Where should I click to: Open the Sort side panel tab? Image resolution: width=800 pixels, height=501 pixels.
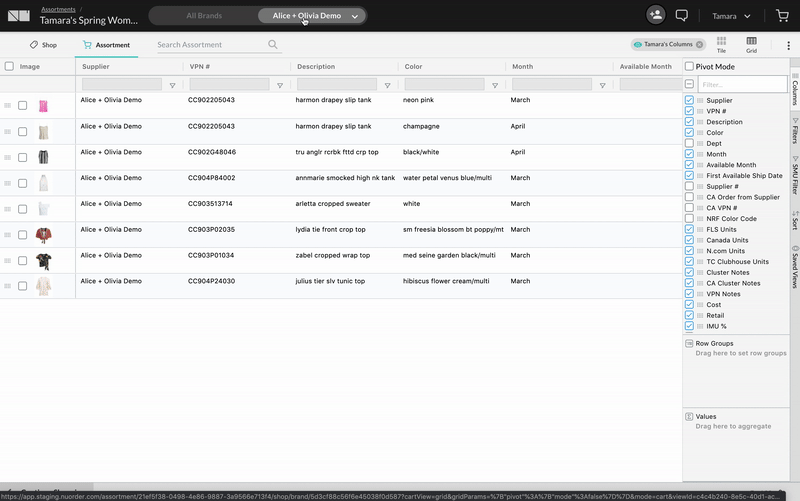(795, 220)
